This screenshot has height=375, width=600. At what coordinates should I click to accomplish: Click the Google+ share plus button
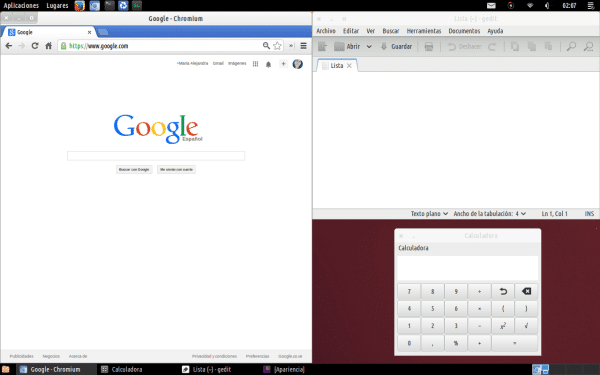tap(283, 64)
